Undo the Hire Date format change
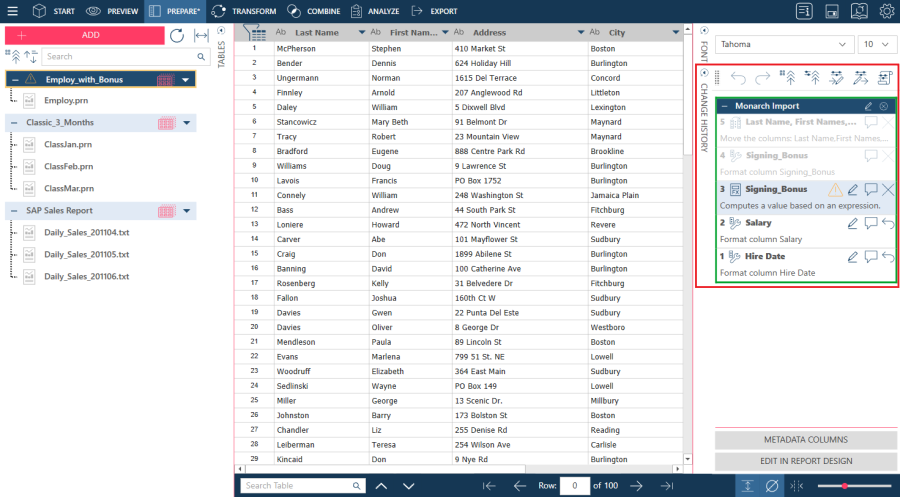 pyautogui.click(x=888, y=257)
